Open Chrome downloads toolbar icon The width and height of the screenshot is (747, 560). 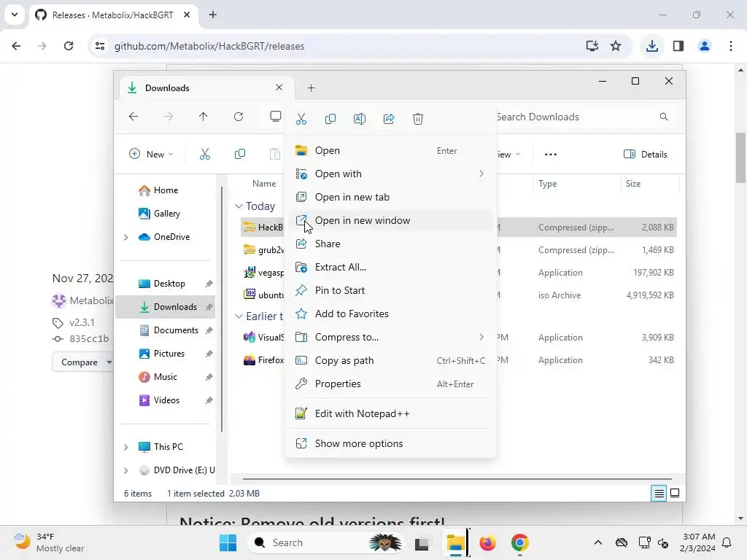tap(651, 46)
